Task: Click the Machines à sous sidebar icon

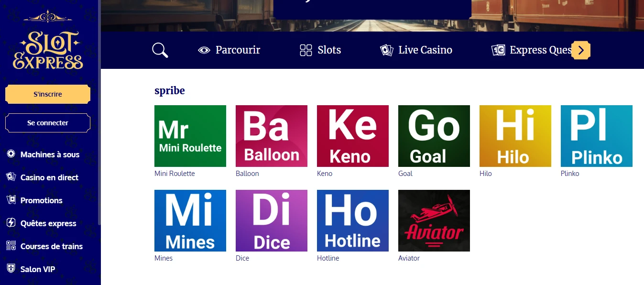Action: tap(11, 154)
